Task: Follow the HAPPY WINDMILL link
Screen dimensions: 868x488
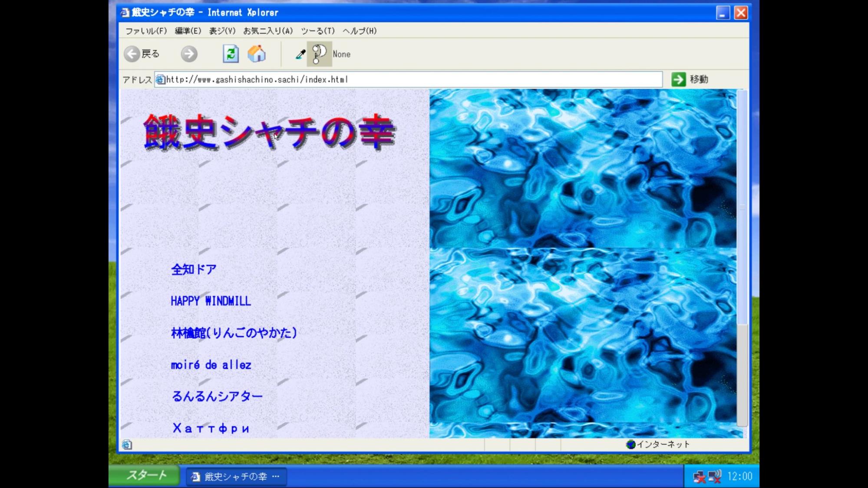Action: (211, 301)
